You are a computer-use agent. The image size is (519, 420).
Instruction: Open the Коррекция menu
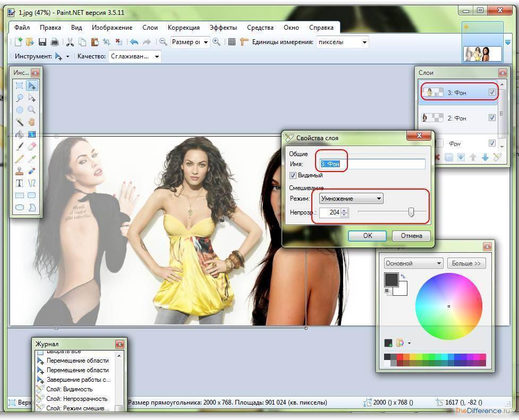tap(183, 28)
